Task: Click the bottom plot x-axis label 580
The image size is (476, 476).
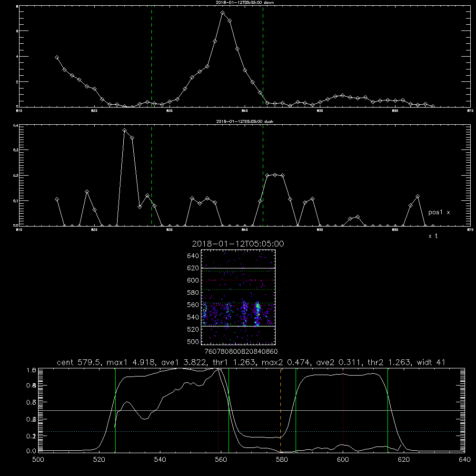Action: point(282,460)
